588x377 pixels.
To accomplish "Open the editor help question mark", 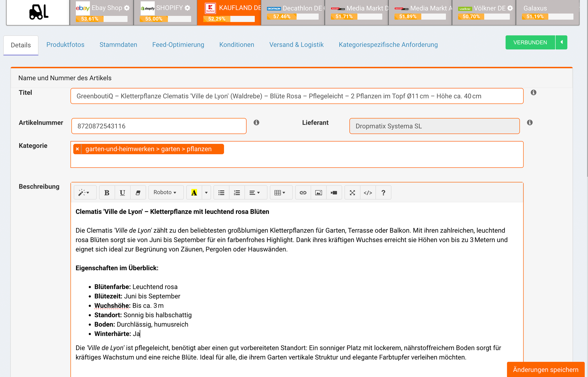I will [384, 193].
